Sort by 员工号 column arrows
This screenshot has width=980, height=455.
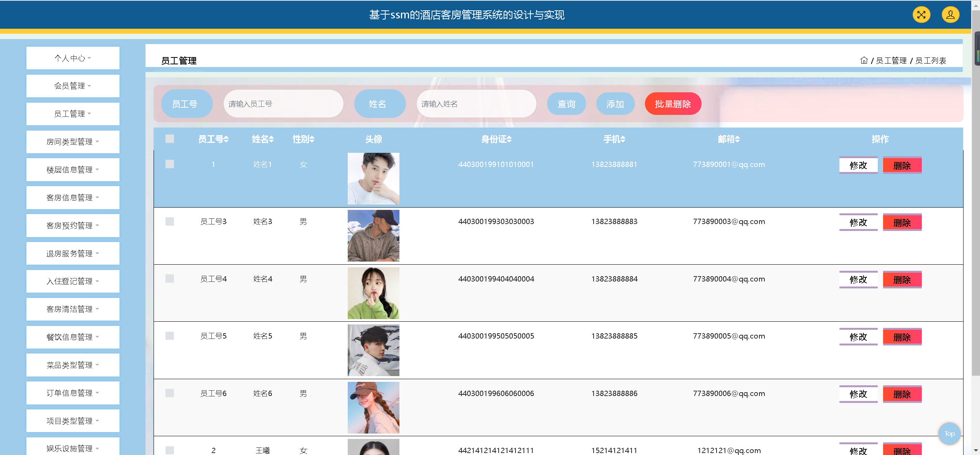click(x=226, y=139)
